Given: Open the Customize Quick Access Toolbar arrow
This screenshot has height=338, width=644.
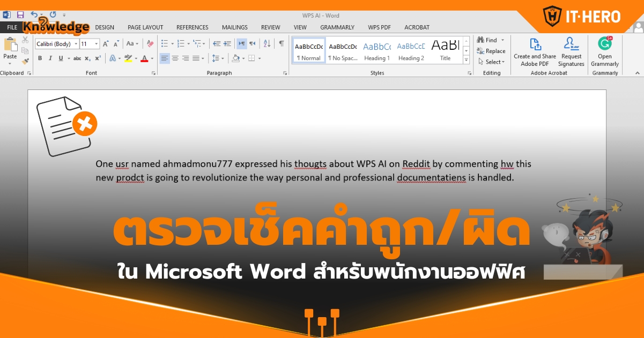Looking at the screenshot, I should (x=64, y=15).
